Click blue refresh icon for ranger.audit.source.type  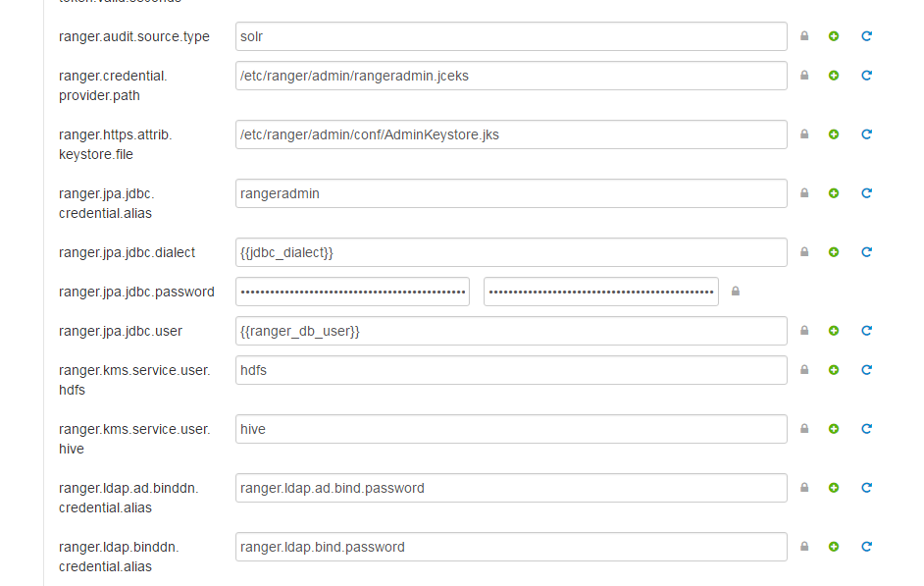click(x=866, y=36)
